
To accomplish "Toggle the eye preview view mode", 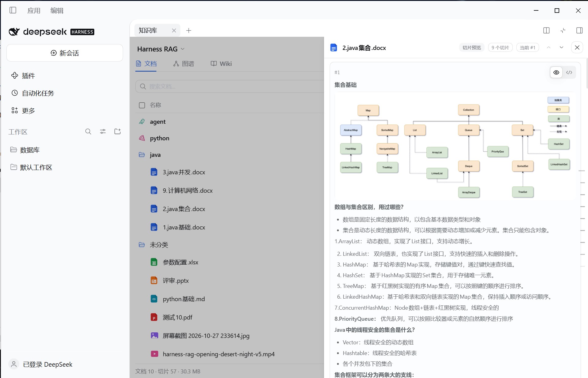I will point(556,72).
